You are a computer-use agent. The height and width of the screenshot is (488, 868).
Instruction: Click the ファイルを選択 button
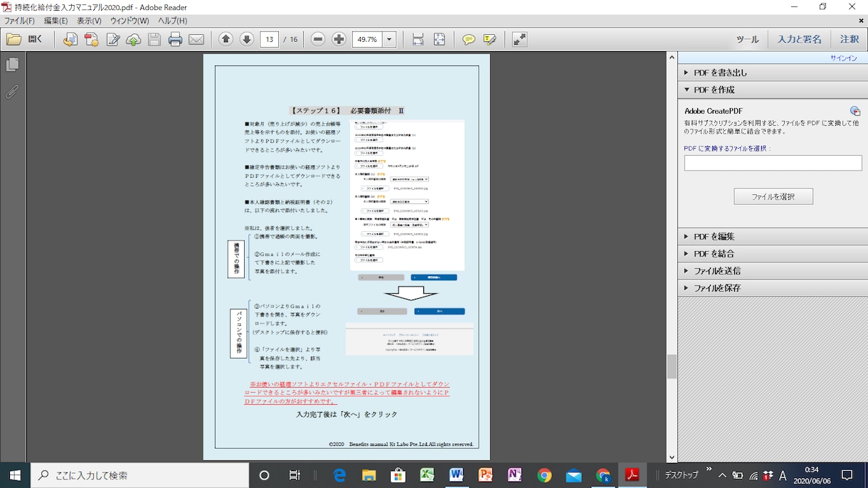773,196
